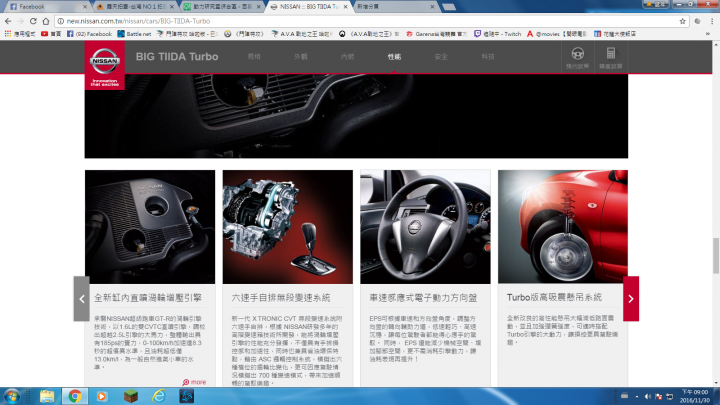Click the large engine banner image

point(356,116)
